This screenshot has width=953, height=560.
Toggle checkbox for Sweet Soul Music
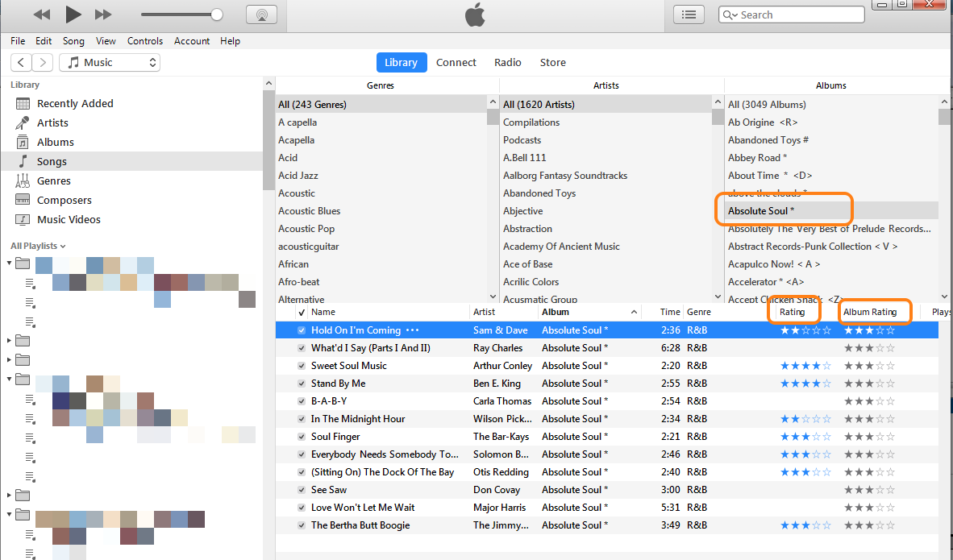tap(302, 366)
